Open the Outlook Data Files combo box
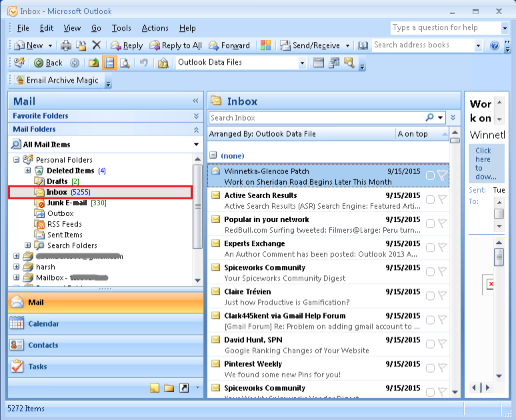The image size is (516, 420). pos(241,62)
